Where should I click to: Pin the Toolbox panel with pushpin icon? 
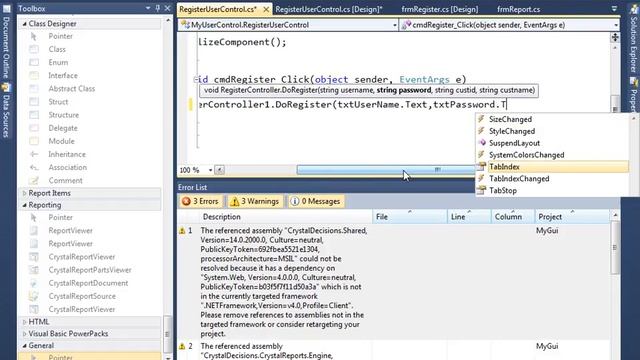coord(158,8)
